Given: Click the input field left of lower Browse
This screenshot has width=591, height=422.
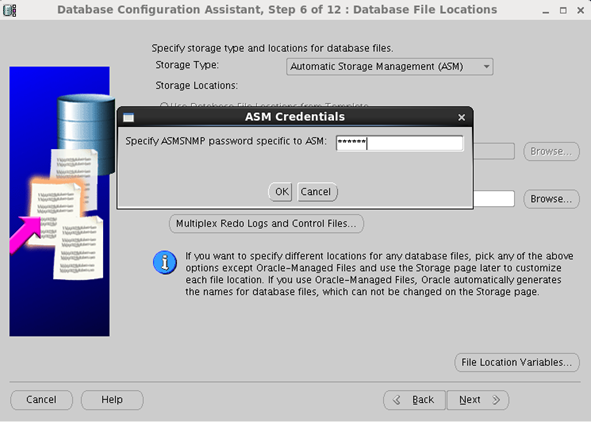Looking at the screenshot, I should (x=494, y=199).
